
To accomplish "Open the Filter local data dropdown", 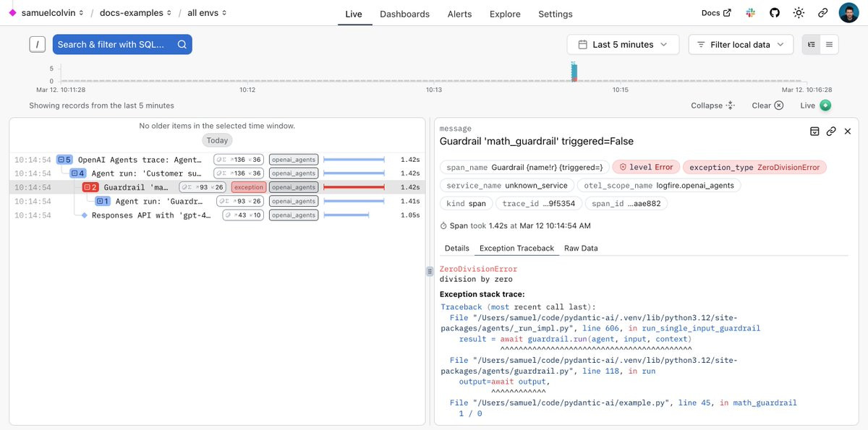I will [741, 45].
